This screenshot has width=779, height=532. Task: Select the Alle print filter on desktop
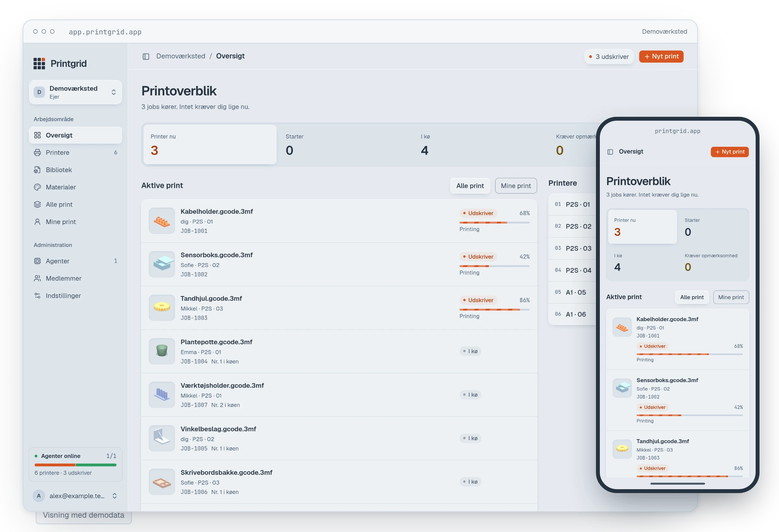(x=470, y=186)
